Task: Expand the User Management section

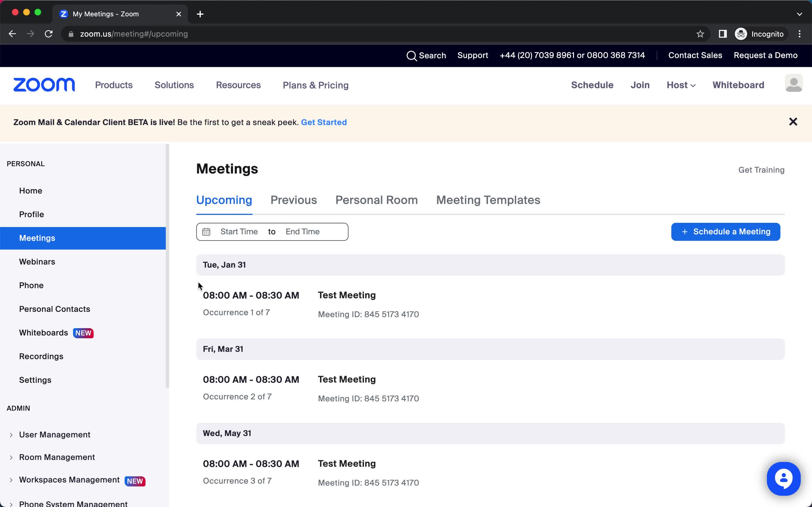Action: (x=11, y=434)
